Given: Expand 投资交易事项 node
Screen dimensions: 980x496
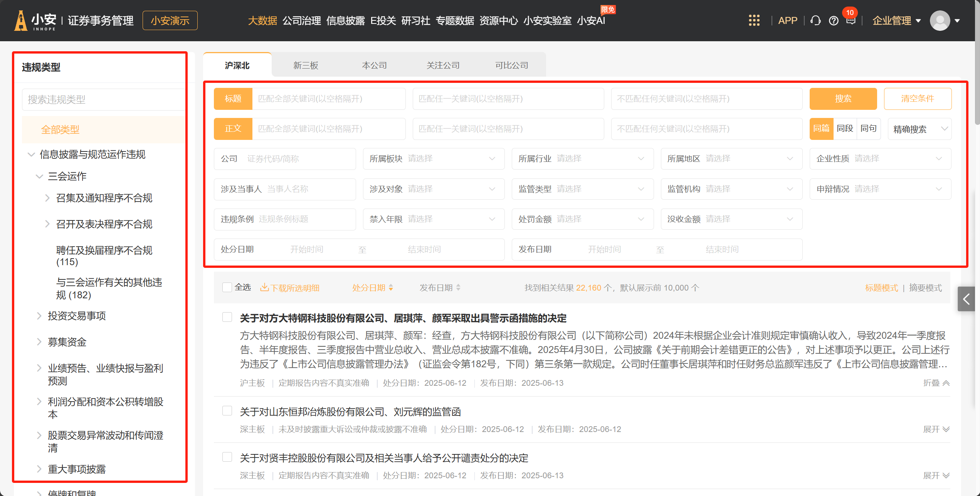Looking at the screenshot, I should click(39, 316).
